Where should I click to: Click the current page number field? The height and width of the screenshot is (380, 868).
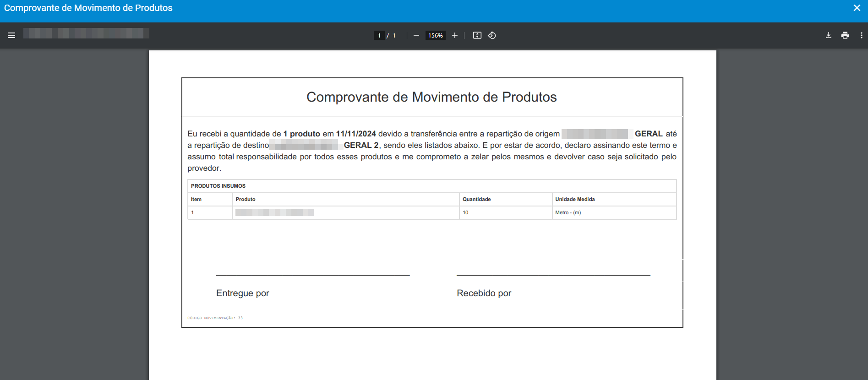379,35
